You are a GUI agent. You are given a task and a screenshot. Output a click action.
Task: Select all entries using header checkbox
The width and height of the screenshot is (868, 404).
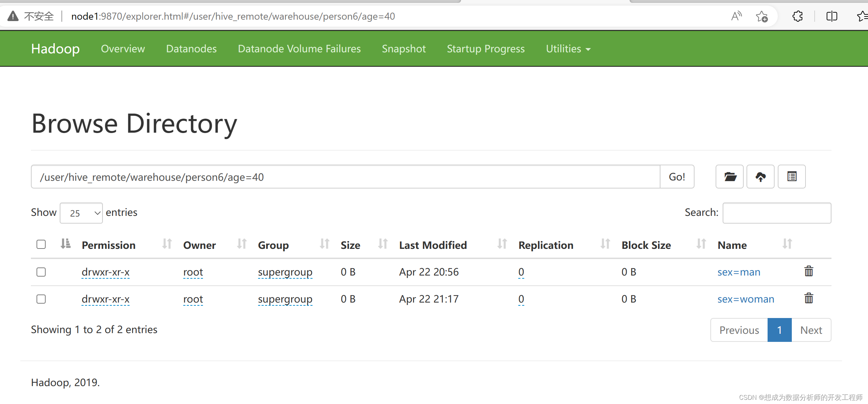point(41,244)
